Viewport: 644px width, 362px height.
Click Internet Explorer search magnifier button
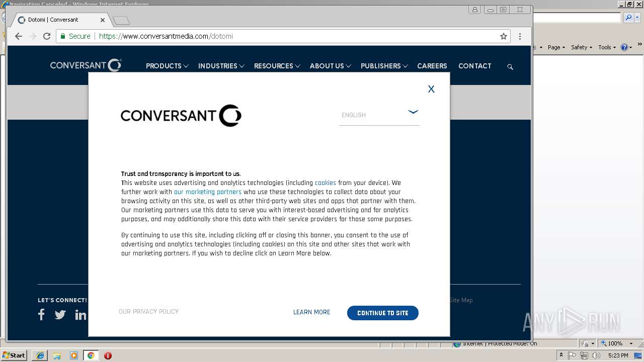tap(628, 18)
